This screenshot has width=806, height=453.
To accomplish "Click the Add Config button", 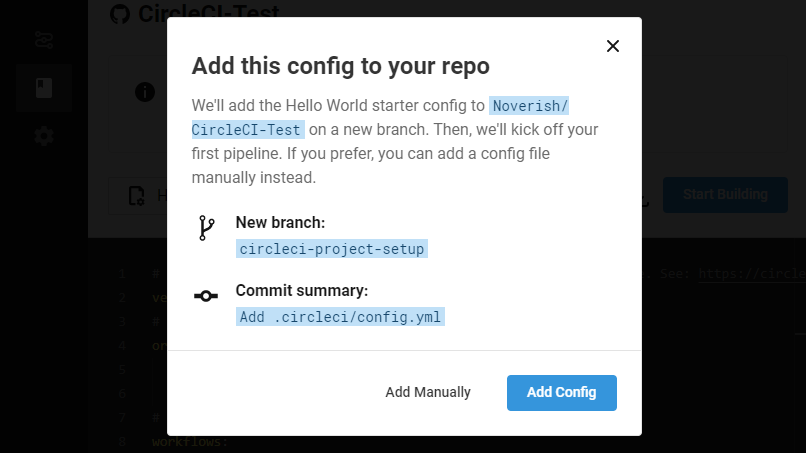I will pos(561,392).
